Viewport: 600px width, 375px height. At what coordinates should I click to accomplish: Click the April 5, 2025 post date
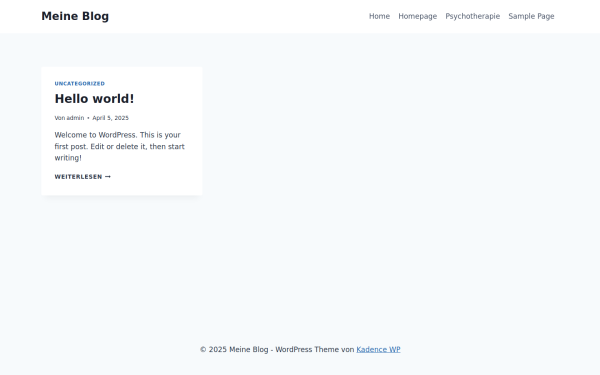[111, 118]
